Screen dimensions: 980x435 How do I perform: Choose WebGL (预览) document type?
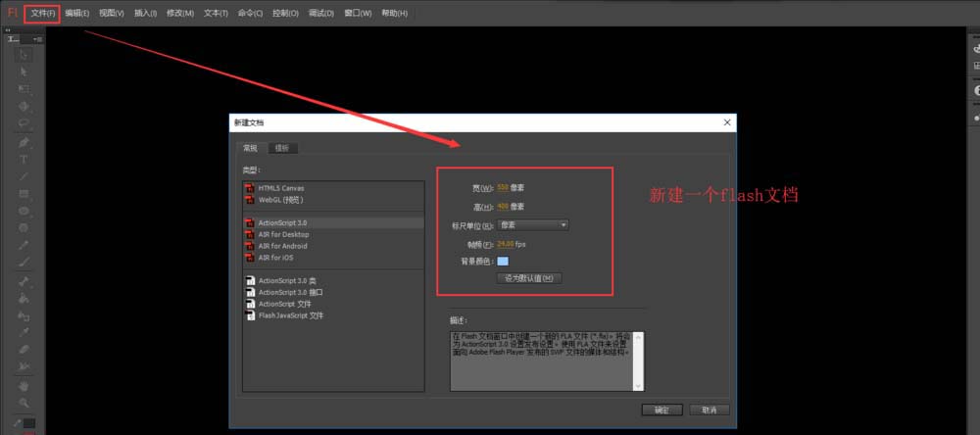click(x=333, y=200)
